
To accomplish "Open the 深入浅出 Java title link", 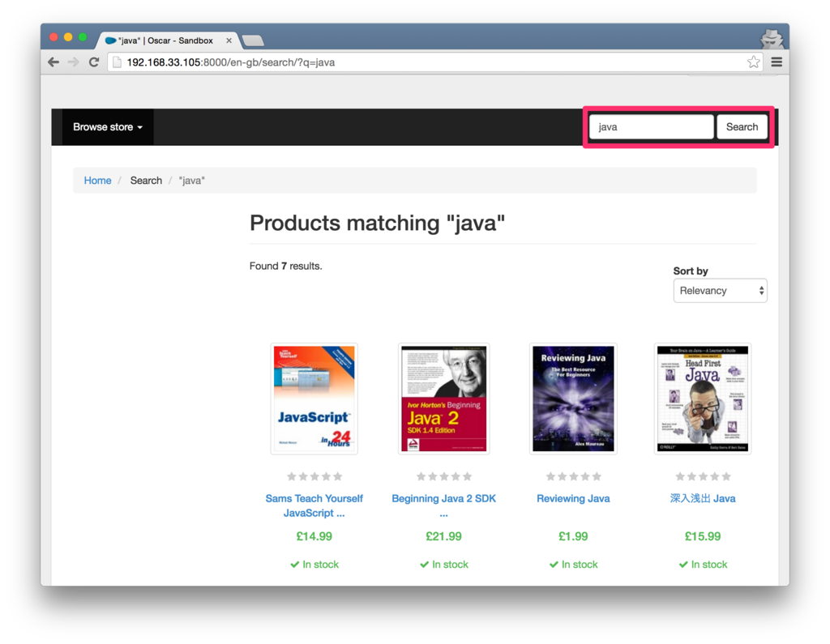I will 703,498.
